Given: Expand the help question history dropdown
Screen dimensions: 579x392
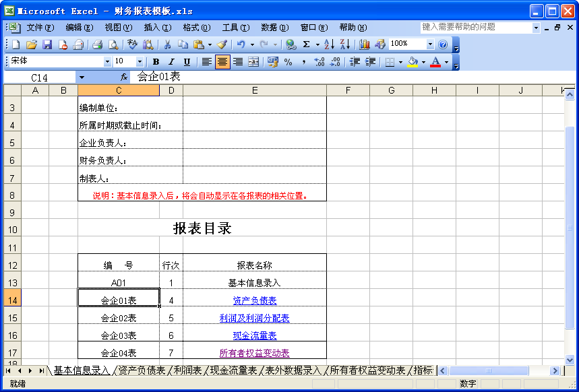Looking at the screenshot, I should pyautogui.click(x=536, y=28).
